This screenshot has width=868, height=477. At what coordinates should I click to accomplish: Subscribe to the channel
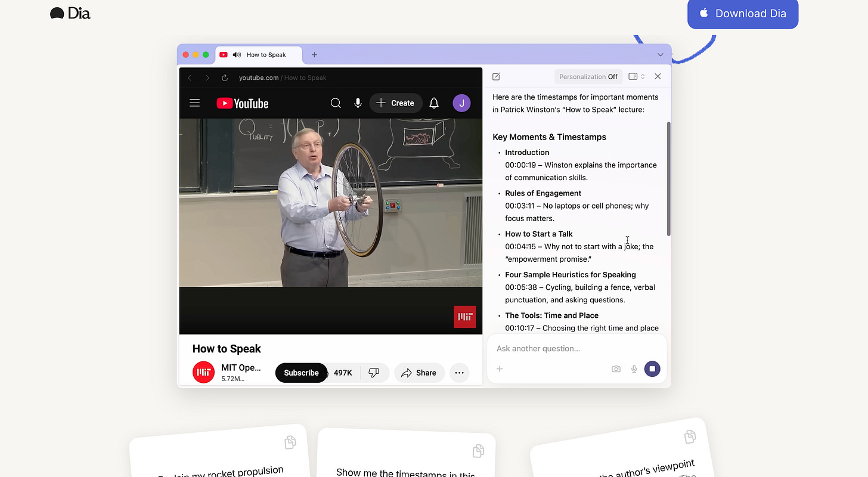(x=301, y=373)
